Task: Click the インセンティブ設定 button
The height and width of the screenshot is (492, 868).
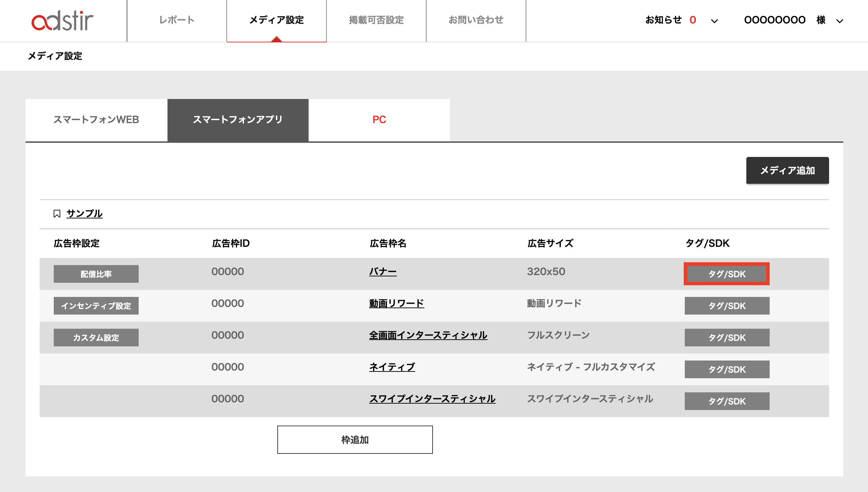Action: [x=96, y=306]
